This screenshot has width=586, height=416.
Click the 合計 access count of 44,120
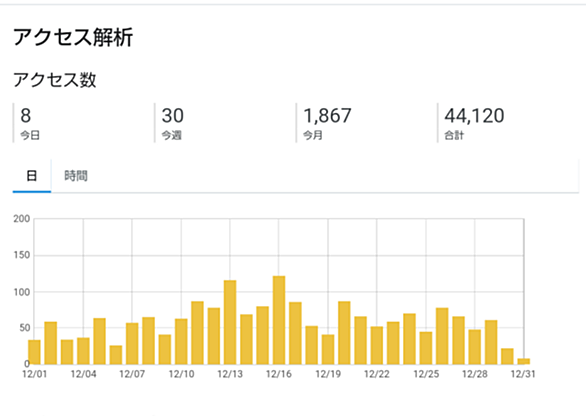[474, 115]
